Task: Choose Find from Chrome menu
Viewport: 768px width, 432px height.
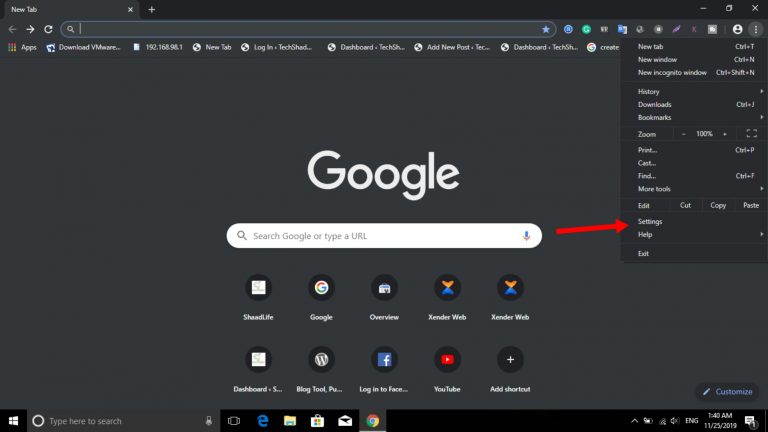Action: tap(695, 176)
